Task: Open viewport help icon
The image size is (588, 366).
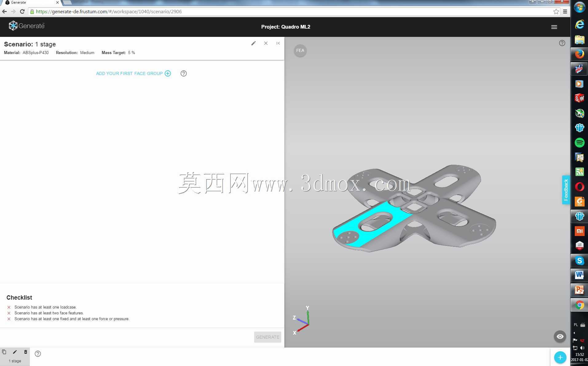Action: (x=562, y=43)
